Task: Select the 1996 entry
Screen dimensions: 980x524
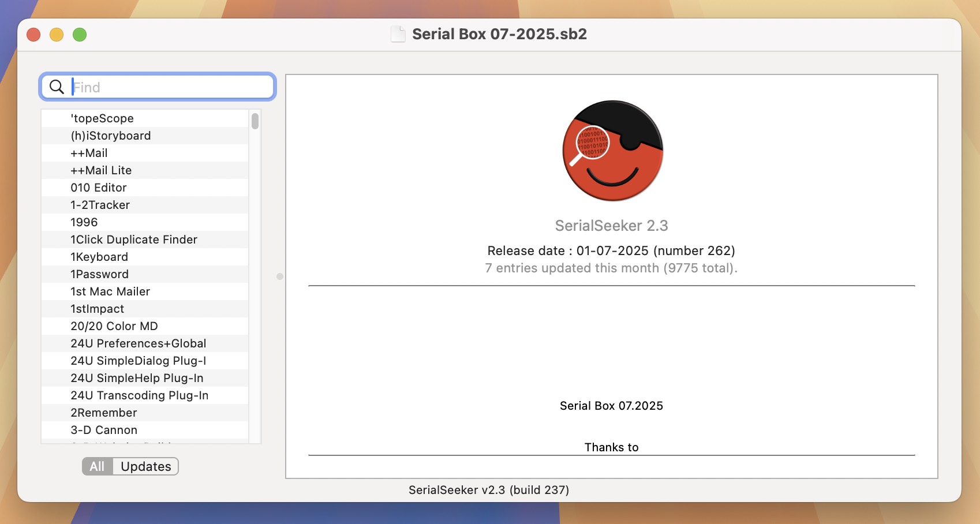Action: pos(145,222)
